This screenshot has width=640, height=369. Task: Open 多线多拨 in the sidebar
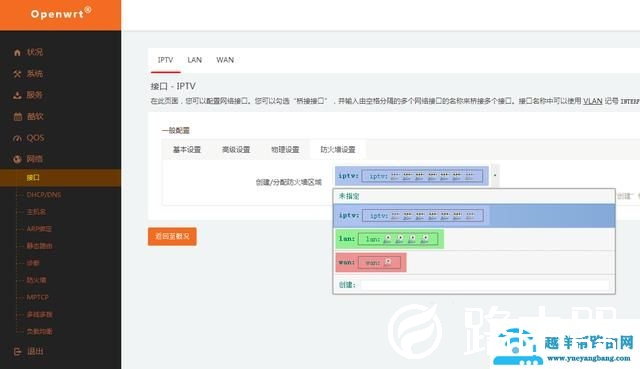(40, 314)
